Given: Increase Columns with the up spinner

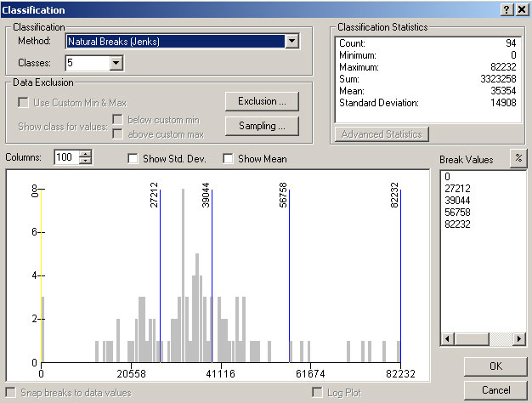Looking at the screenshot, I should click(x=86, y=154).
